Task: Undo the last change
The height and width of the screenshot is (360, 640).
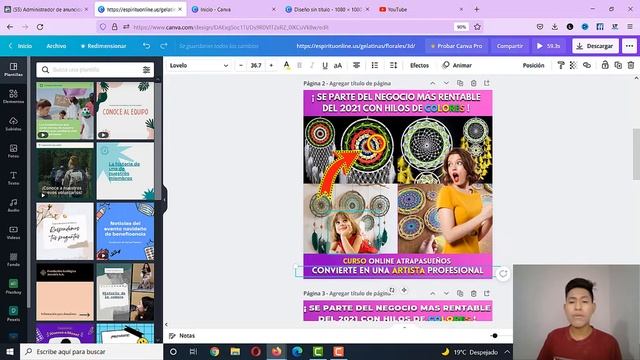Action: click(x=147, y=46)
